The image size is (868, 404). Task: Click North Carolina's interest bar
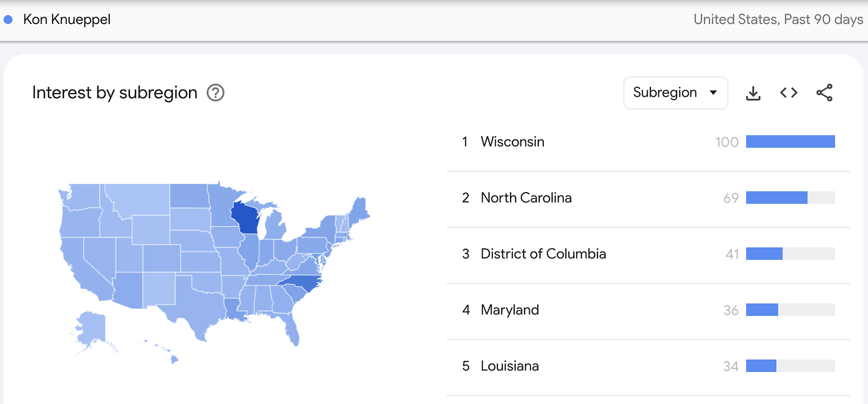(776, 198)
